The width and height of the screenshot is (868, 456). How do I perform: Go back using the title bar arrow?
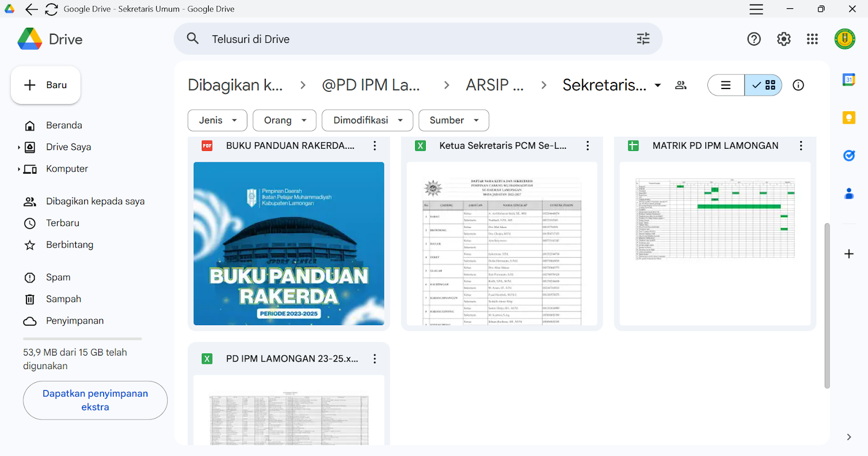(x=31, y=9)
